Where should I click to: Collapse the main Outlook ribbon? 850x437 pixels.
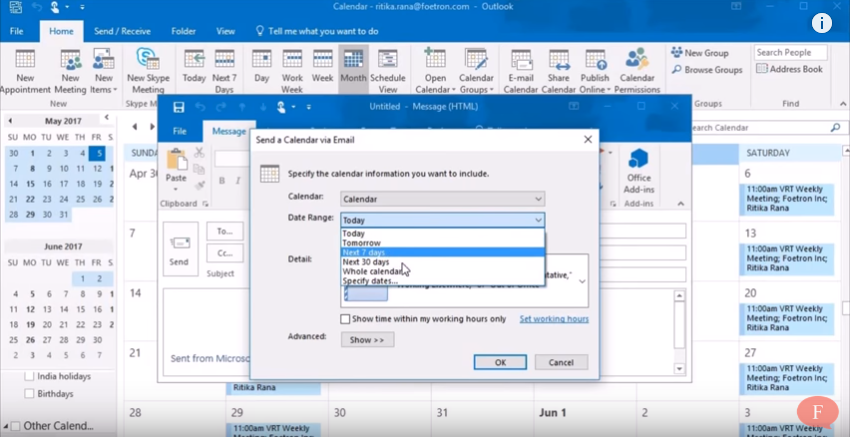(x=843, y=104)
